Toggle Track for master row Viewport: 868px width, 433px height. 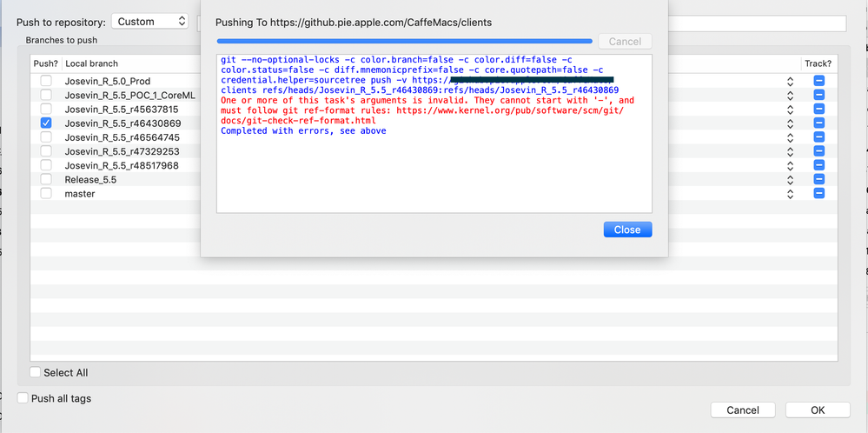point(818,194)
